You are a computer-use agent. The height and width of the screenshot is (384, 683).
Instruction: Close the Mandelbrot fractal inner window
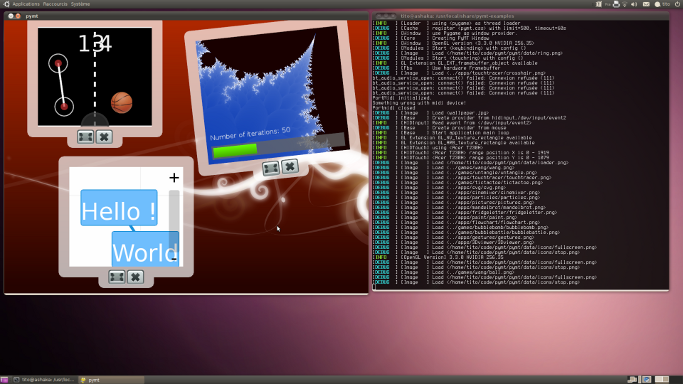point(290,166)
